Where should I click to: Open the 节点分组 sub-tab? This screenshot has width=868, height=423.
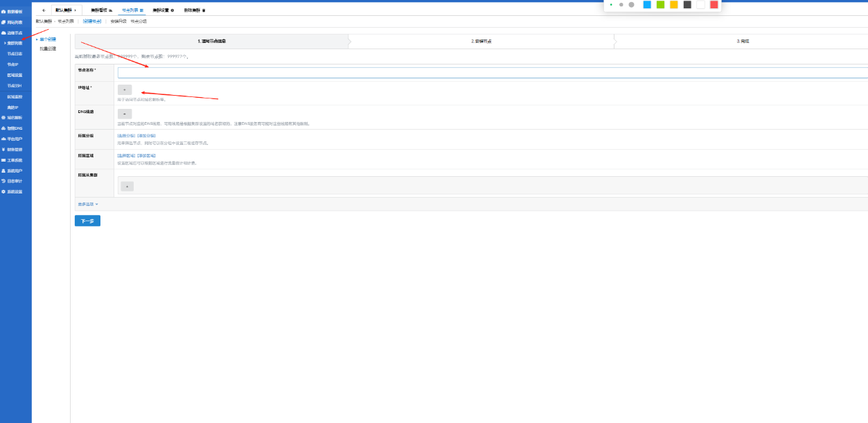pos(139,21)
